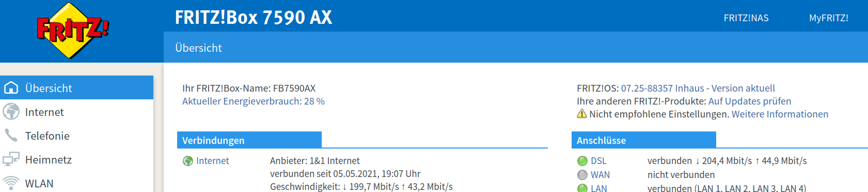Open the Aktueller Energieverbrauch link
Screen dimensions: 868x192
253,101
